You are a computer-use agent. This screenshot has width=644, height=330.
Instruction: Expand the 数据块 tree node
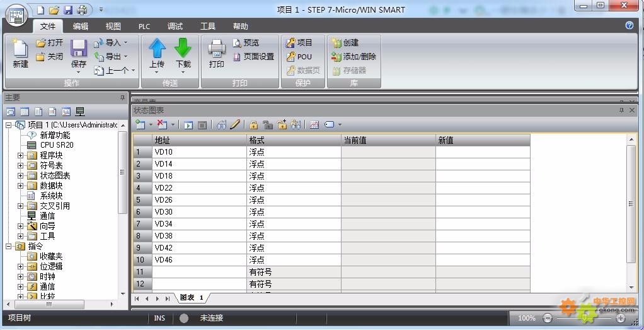click(x=21, y=186)
